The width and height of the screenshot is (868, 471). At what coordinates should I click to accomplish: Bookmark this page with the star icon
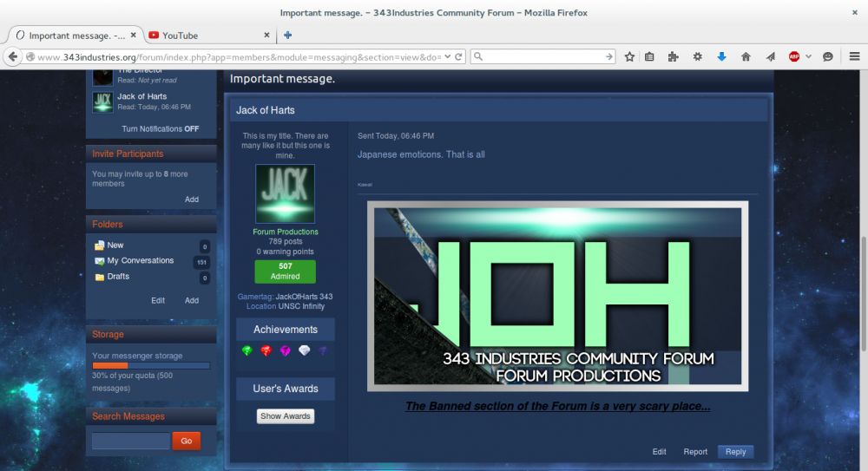tap(629, 57)
